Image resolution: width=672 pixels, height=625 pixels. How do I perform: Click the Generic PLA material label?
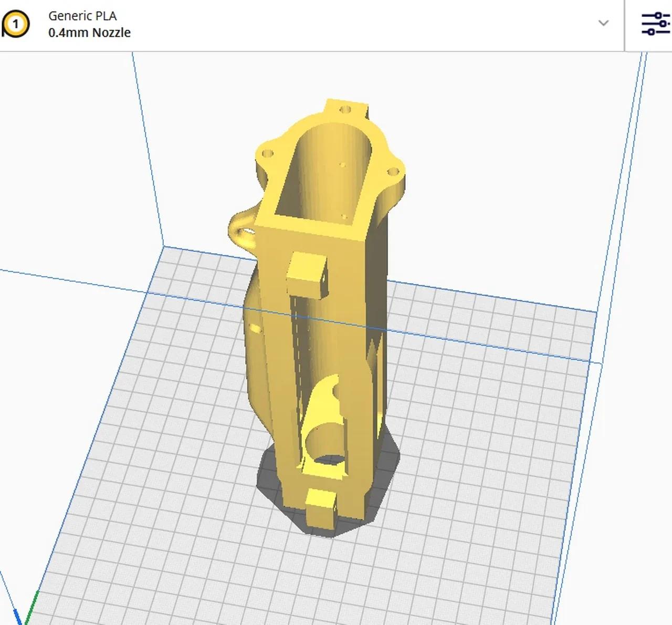[82, 16]
